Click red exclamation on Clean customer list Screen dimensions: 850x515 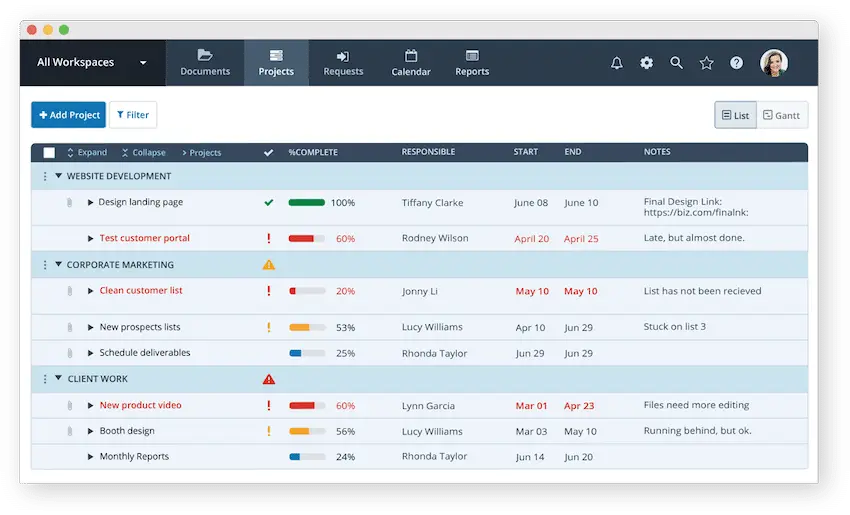point(268,291)
